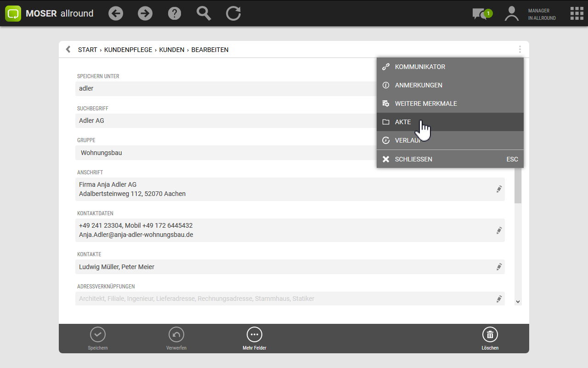The width and height of the screenshot is (588, 368).
Task: Open Anmerkungen in the context menu
Action: pyautogui.click(x=418, y=85)
